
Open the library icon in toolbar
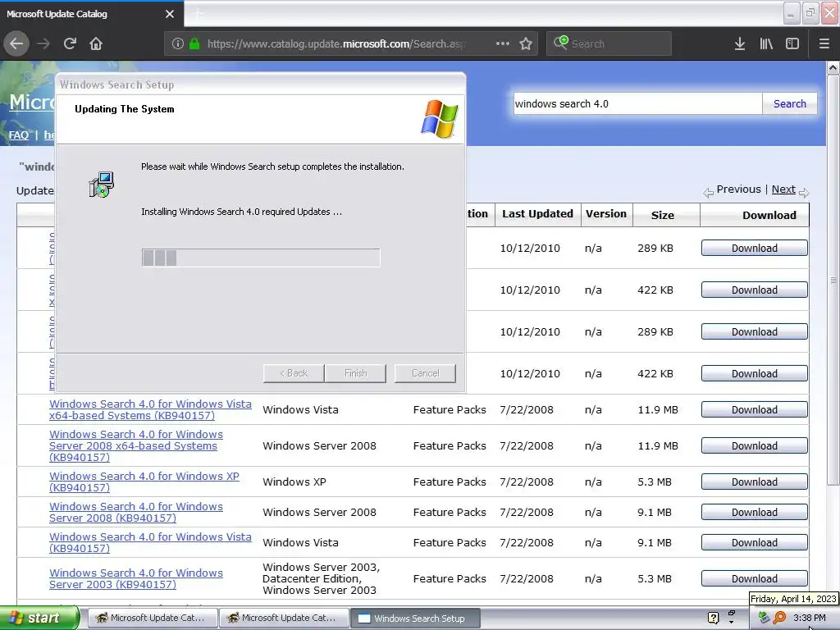click(x=766, y=43)
